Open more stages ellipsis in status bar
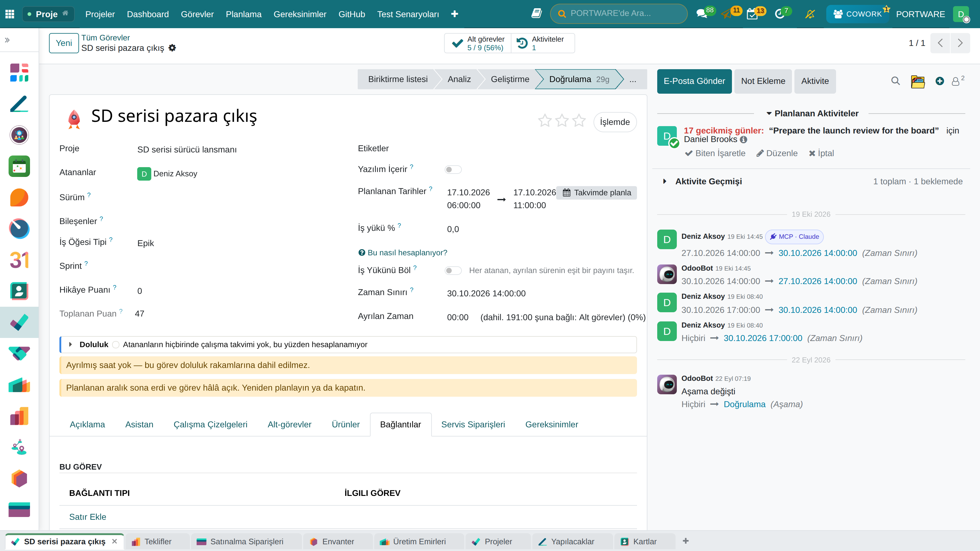 point(633,80)
